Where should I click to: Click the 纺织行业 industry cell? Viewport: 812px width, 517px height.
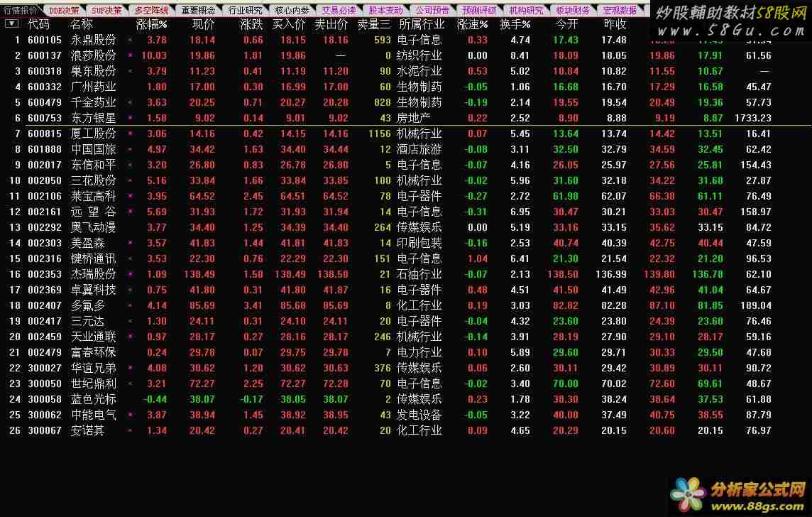tap(419, 55)
